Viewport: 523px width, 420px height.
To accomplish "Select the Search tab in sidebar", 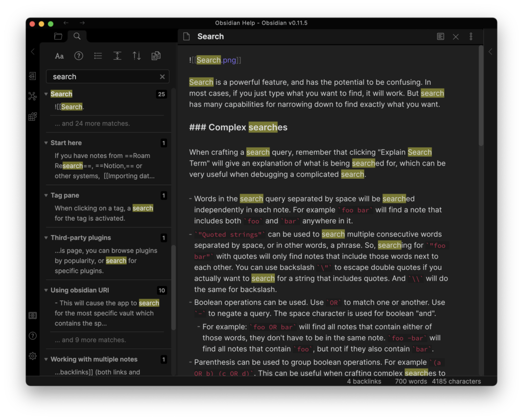I will pyautogui.click(x=77, y=36).
